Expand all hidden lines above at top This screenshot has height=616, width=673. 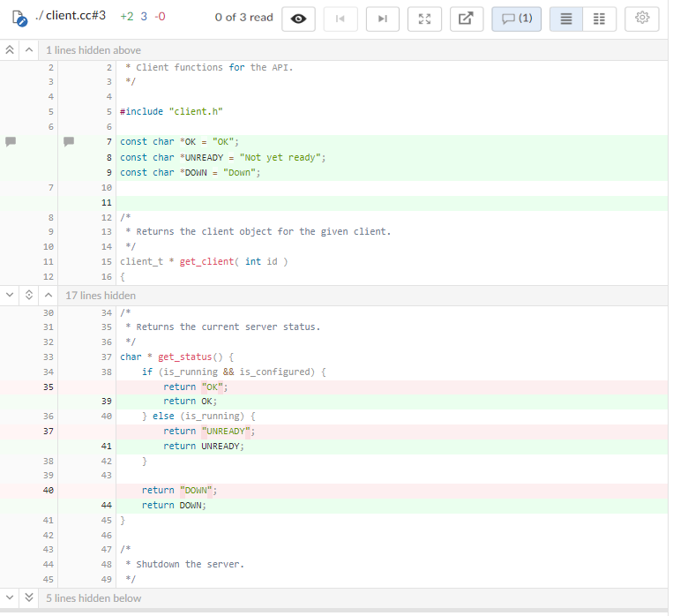click(x=10, y=49)
